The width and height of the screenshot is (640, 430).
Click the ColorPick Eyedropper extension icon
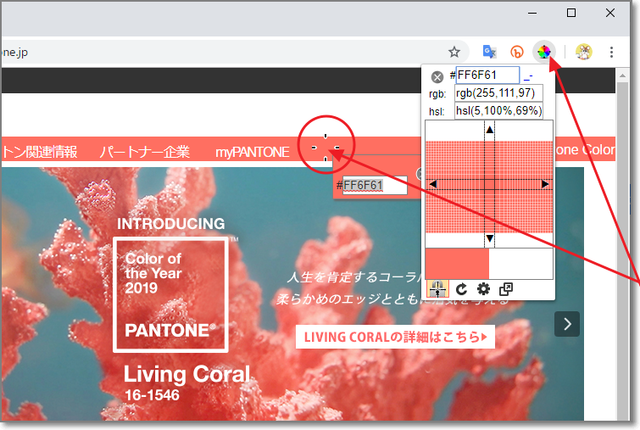[x=544, y=52]
